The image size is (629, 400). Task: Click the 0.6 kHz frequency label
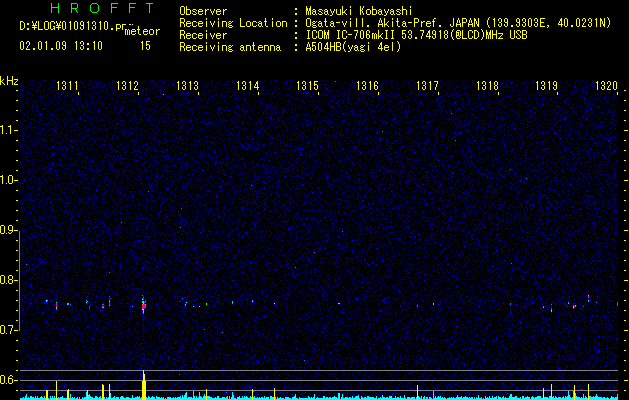pos(8,380)
